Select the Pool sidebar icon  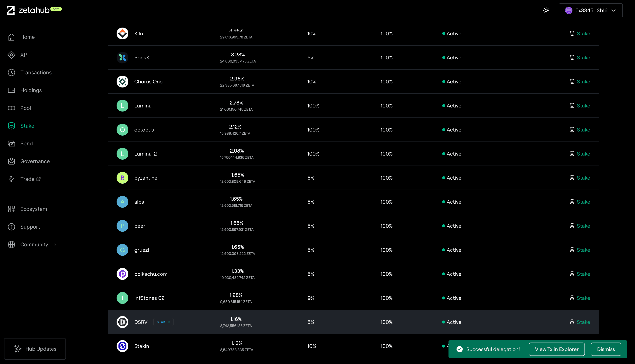coord(11,108)
